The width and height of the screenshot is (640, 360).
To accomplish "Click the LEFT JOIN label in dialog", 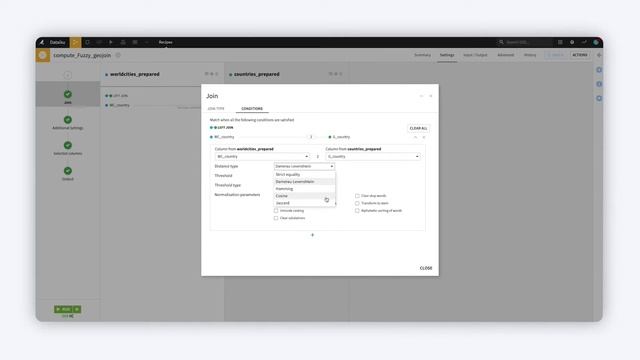I will [x=225, y=128].
